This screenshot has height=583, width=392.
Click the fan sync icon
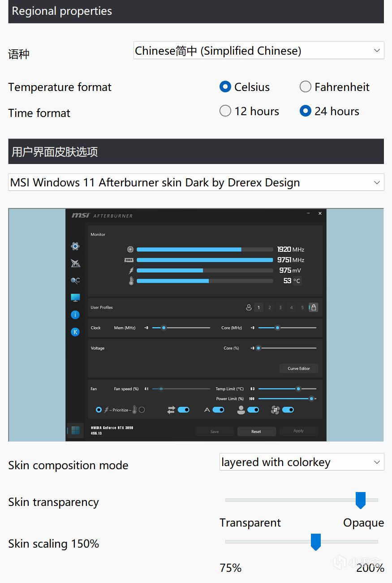[276, 410]
